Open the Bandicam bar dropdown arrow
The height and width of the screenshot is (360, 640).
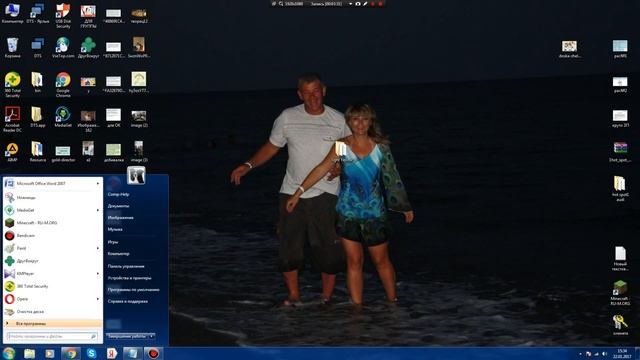[350, 4]
